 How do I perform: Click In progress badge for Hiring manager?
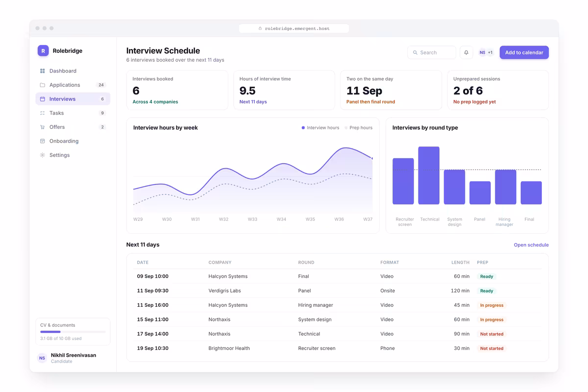point(491,305)
